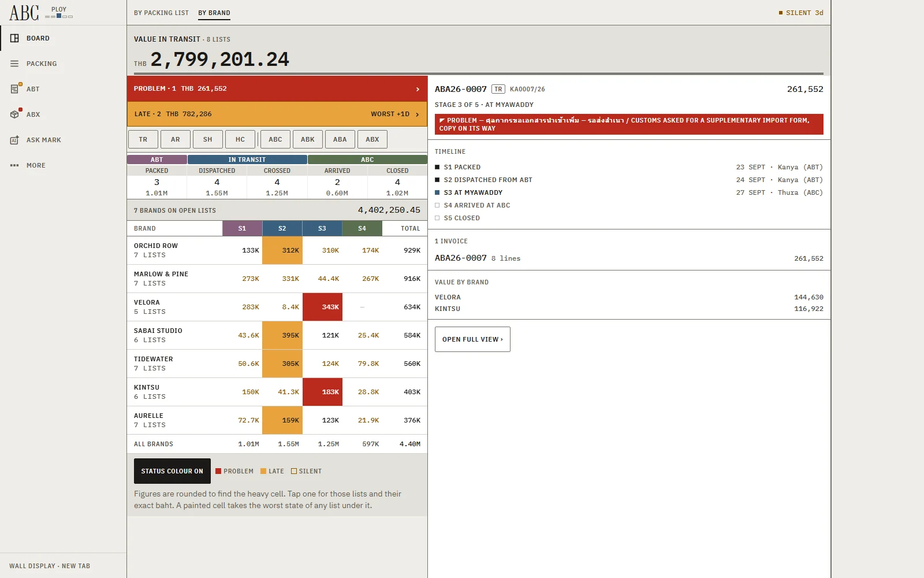924x578 pixels.
Task: Click the Dispatched stage count
Action: 217,182
